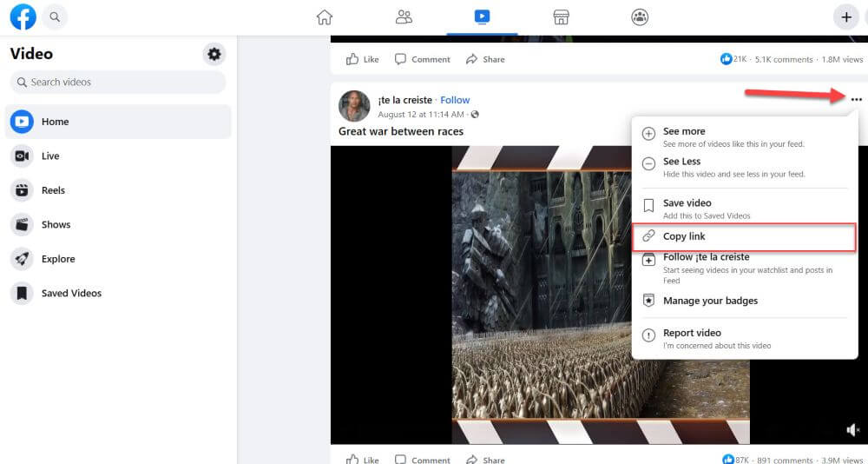Open the Groups icon in top navigation
868x464 pixels.
coord(640,17)
